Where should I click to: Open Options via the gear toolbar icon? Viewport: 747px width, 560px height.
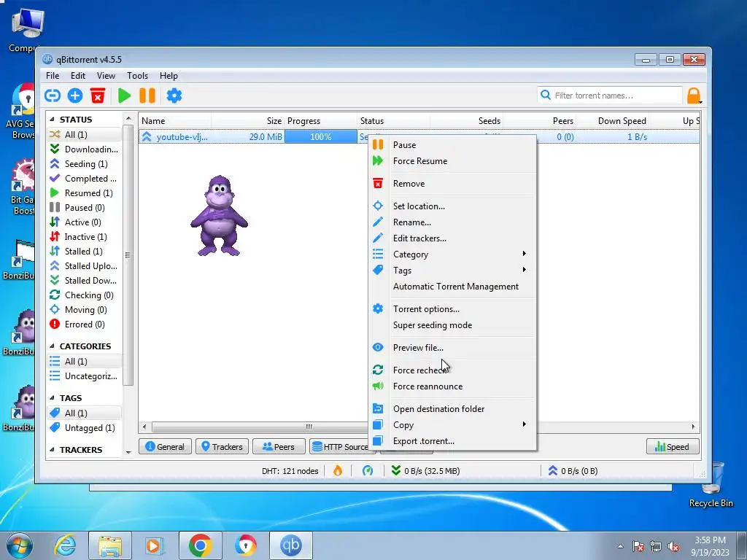[174, 96]
